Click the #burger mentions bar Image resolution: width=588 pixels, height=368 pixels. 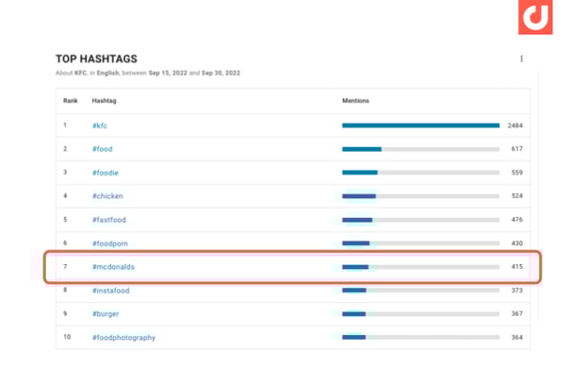421,314
